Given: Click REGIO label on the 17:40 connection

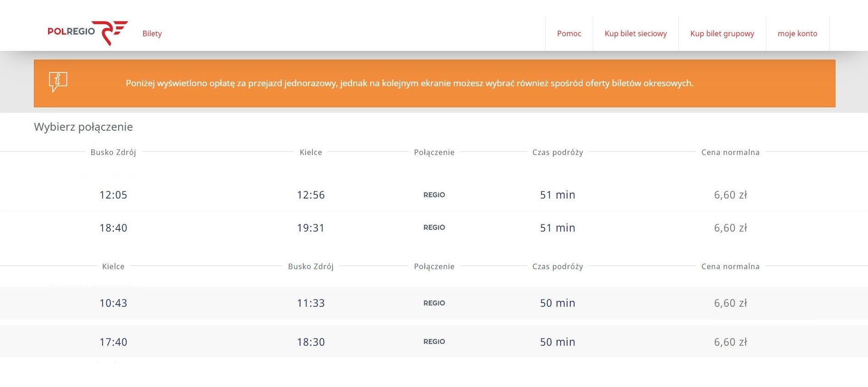Looking at the screenshot, I should click(434, 342).
